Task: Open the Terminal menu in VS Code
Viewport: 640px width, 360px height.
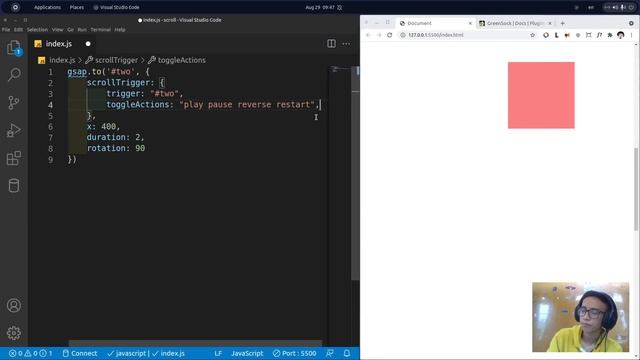Action: (100, 30)
